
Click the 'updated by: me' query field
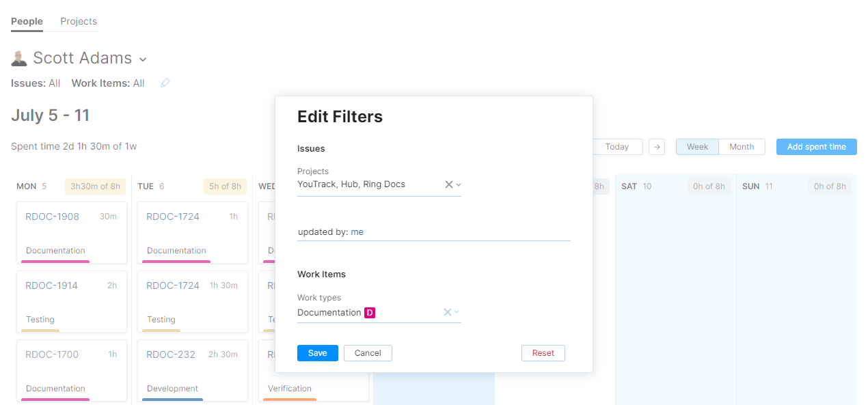tap(433, 232)
